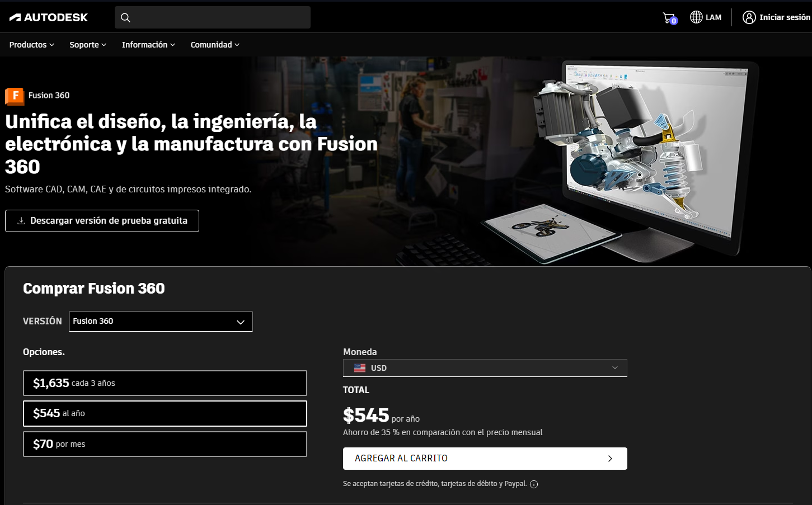Click the VERSIÓN label
Image resolution: width=812 pixels, height=505 pixels.
pyautogui.click(x=43, y=321)
